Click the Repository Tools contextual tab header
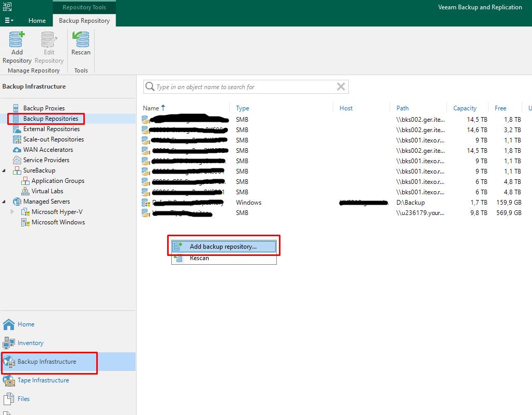This screenshot has width=532, height=415. [84, 7]
